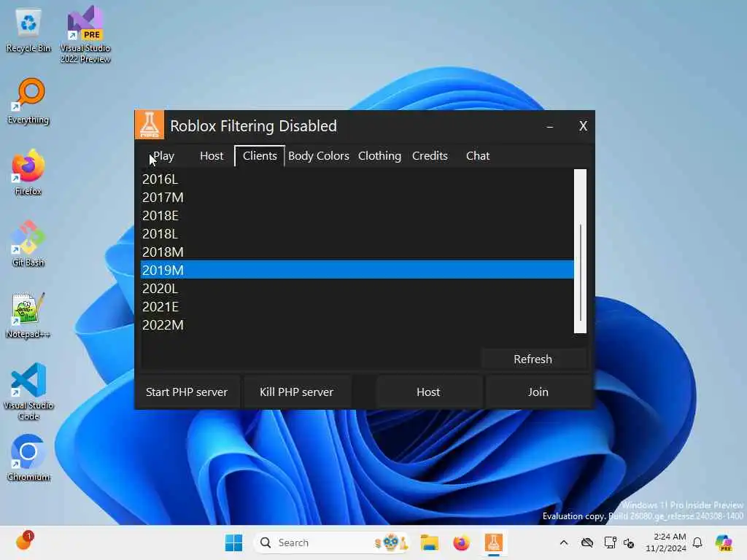Viewport: 747px width, 560px height.
Task: Click the cloud sync tray icon
Action: point(587,542)
